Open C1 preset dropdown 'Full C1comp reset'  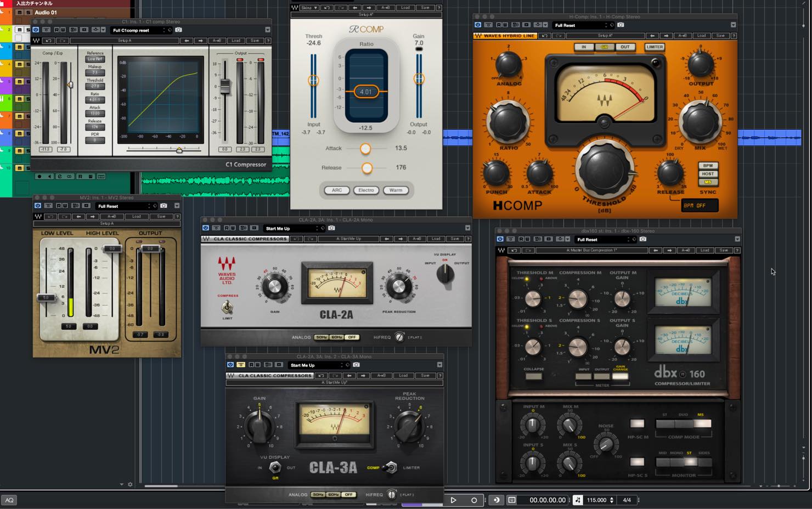click(141, 30)
